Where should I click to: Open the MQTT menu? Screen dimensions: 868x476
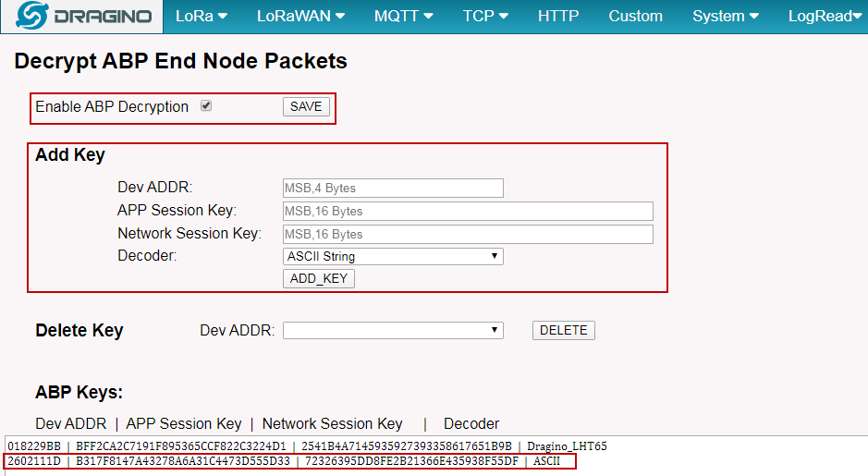coord(403,16)
